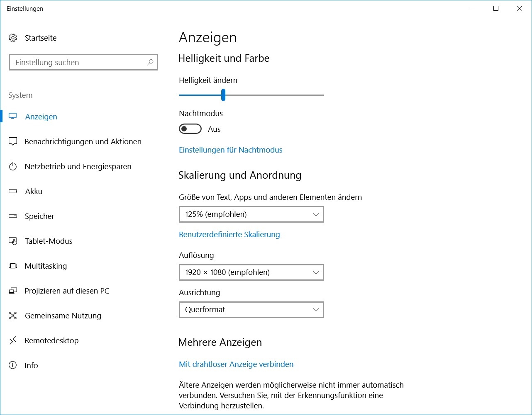This screenshot has width=532, height=415.
Task: Click the Anzeigen monitor icon in sidebar
Action: tap(13, 116)
